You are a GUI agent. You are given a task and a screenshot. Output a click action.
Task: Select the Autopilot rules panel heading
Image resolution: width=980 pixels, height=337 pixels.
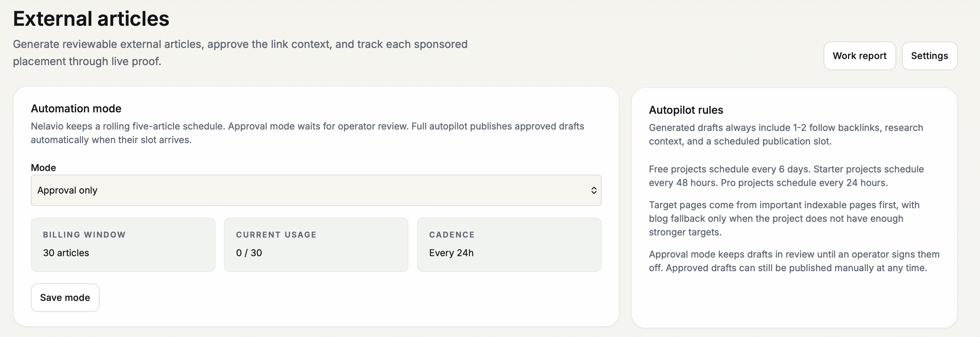[686, 110]
